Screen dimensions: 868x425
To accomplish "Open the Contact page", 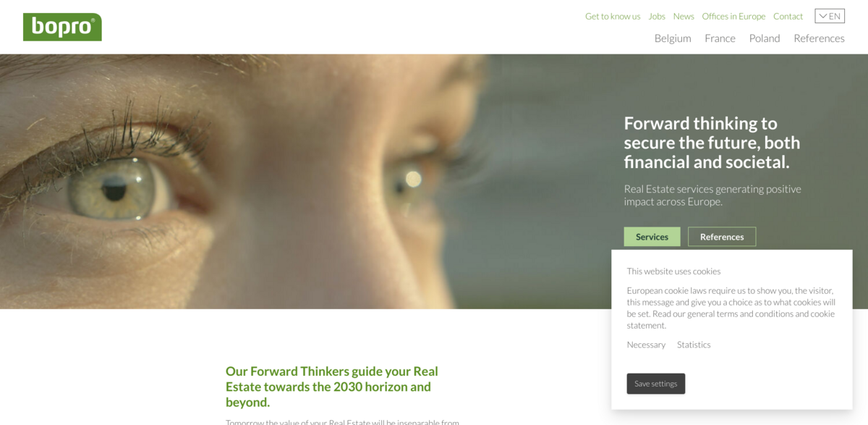I will pyautogui.click(x=788, y=16).
